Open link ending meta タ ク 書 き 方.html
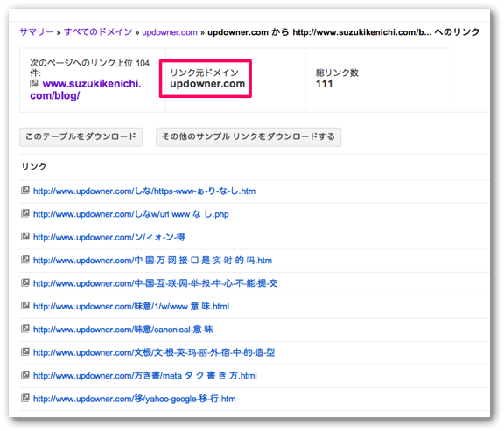This screenshot has height=431, width=504. click(x=145, y=375)
